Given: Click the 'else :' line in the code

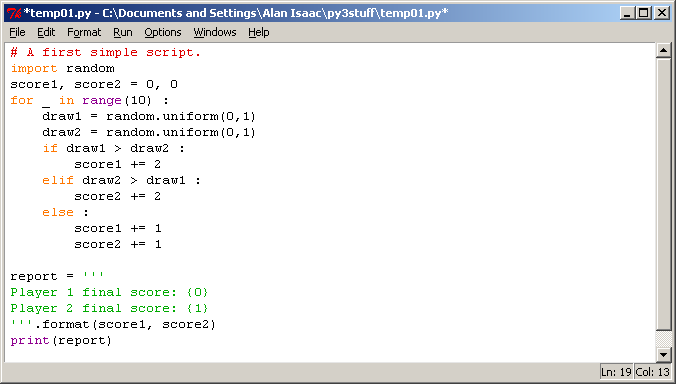Looking at the screenshot, I should [x=65, y=212].
